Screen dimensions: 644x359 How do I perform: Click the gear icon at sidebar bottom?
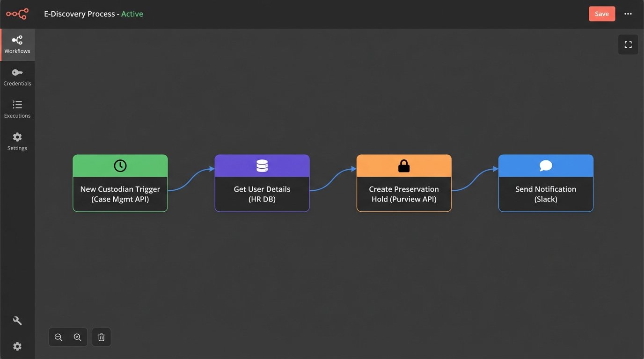[17, 346]
